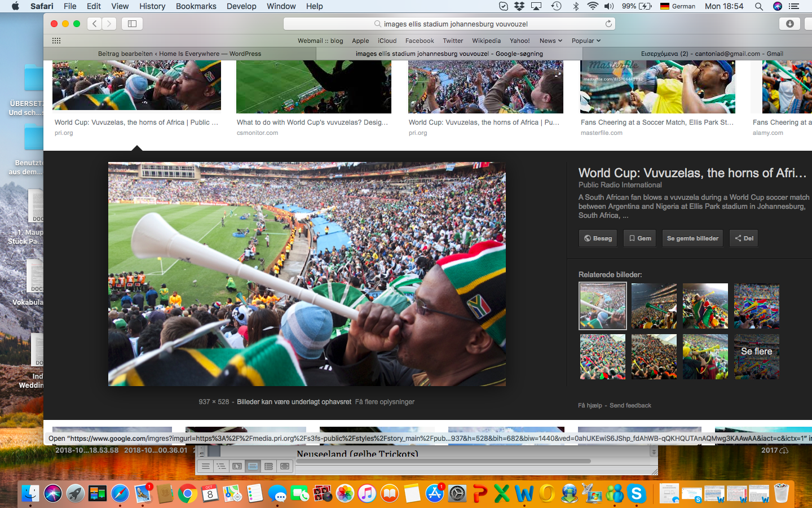Toggle the Safari sidebar button
The image size is (812, 508).
(132, 24)
